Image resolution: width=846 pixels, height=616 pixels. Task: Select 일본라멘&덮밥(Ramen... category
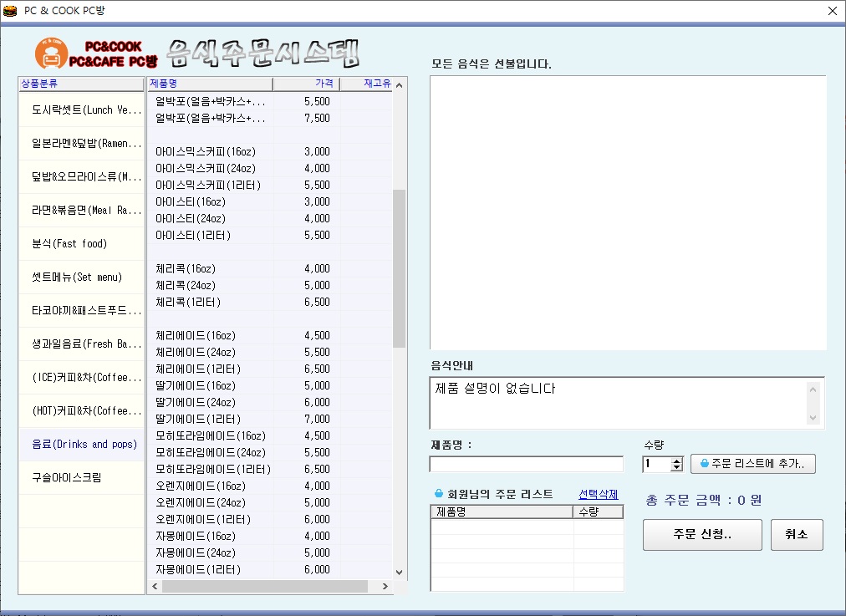click(82, 144)
